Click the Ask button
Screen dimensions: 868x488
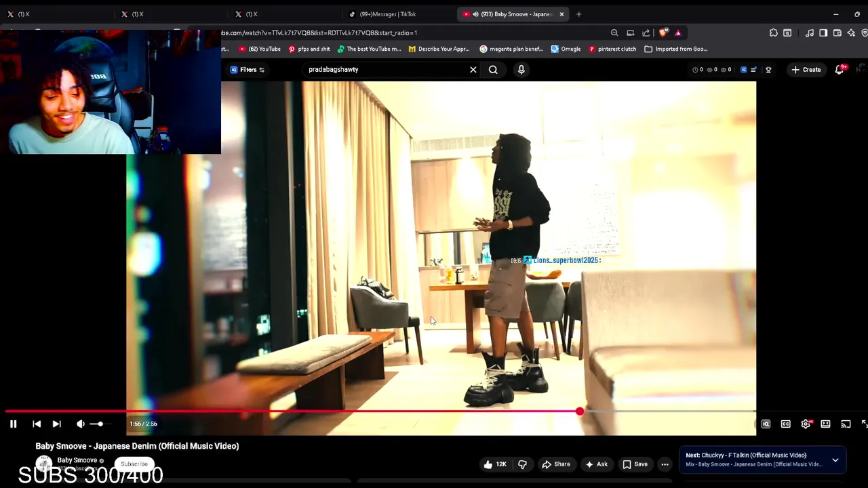tap(596, 464)
